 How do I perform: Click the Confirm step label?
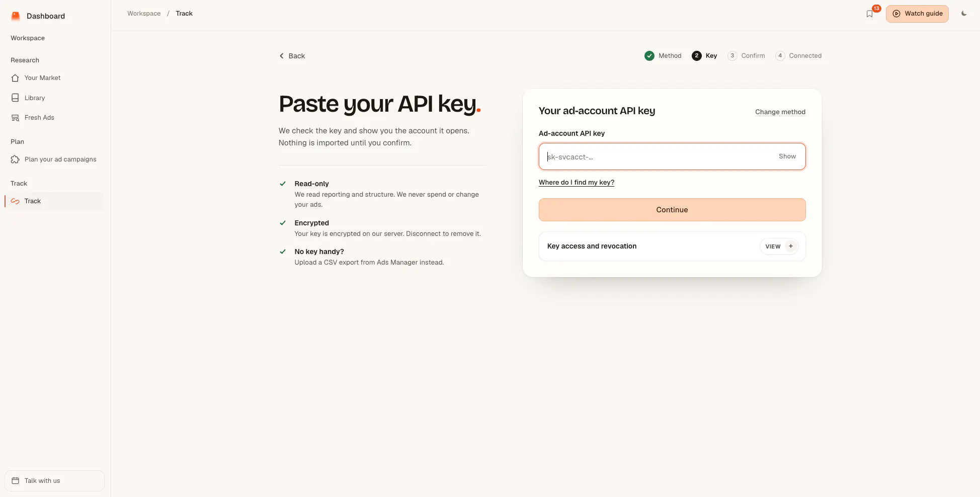click(753, 56)
